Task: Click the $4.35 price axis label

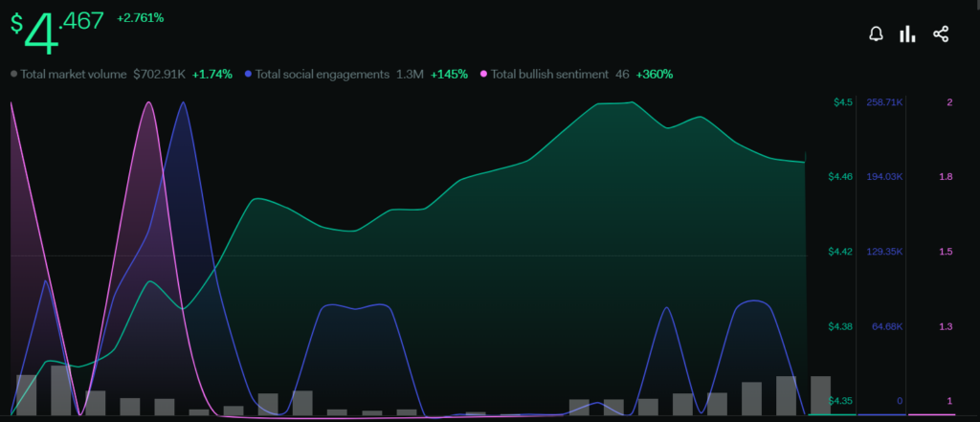Action: (840, 401)
